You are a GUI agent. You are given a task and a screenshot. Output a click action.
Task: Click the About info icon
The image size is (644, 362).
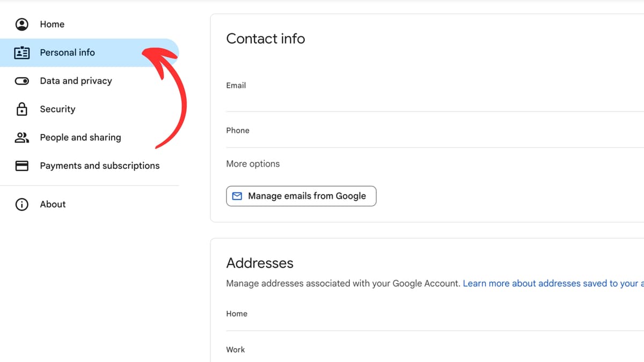pyautogui.click(x=21, y=204)
